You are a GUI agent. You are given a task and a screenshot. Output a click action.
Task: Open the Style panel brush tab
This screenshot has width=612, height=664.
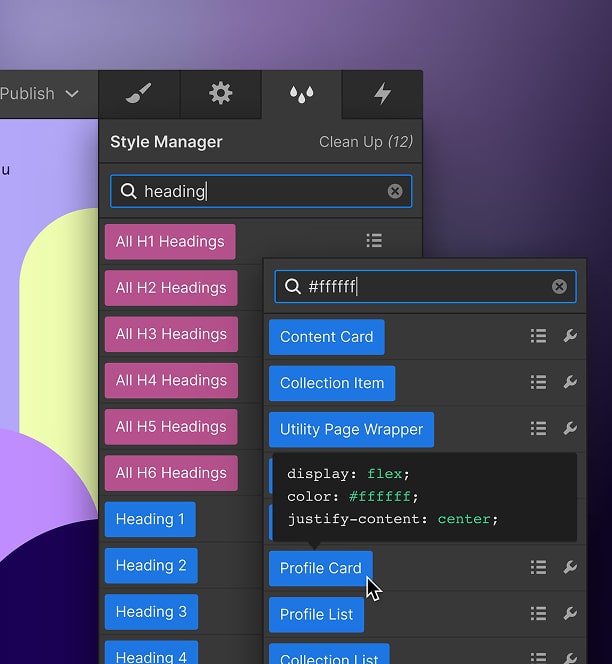click(x=138, y=94)
